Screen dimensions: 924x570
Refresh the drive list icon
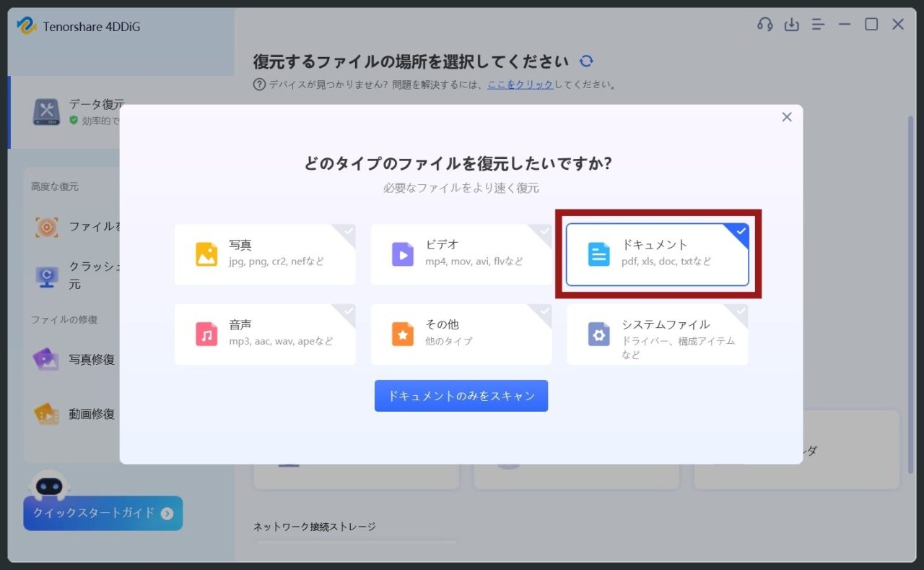point(586,61)
